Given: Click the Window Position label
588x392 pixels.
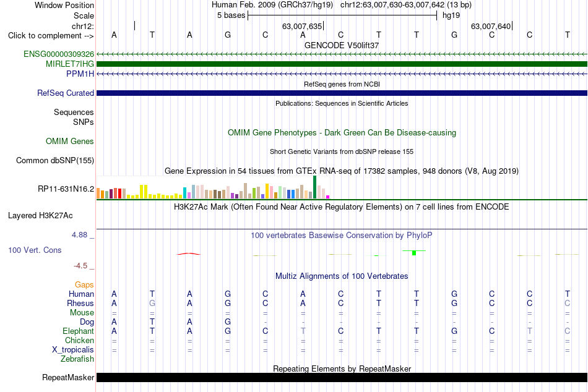Looking at the screenshot, I should pos(64,5).
